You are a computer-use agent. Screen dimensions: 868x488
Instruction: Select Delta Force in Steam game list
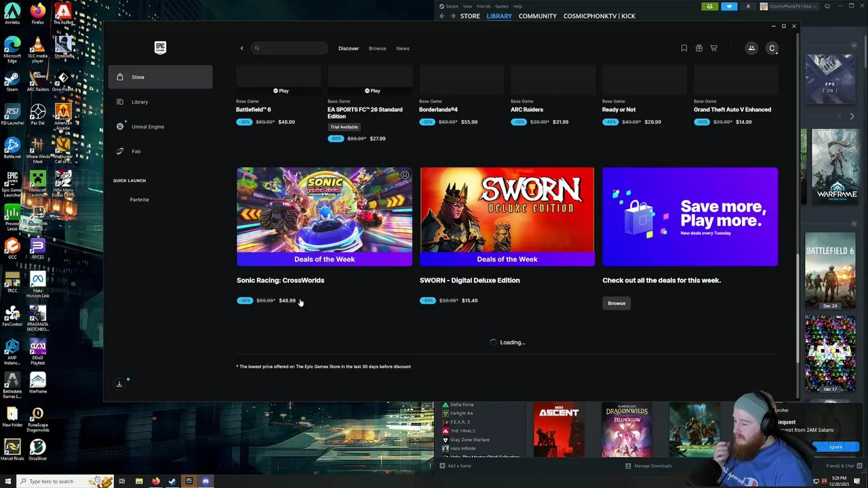[462, 405]
